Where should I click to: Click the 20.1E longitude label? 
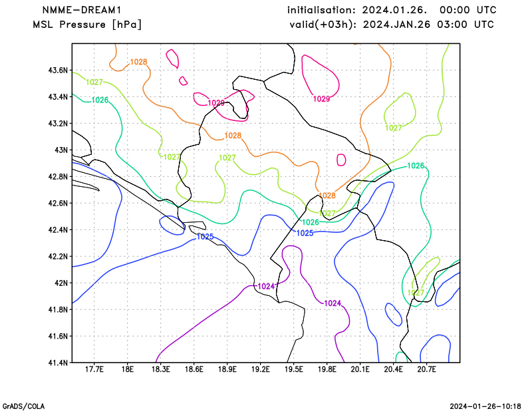[360, 369]
